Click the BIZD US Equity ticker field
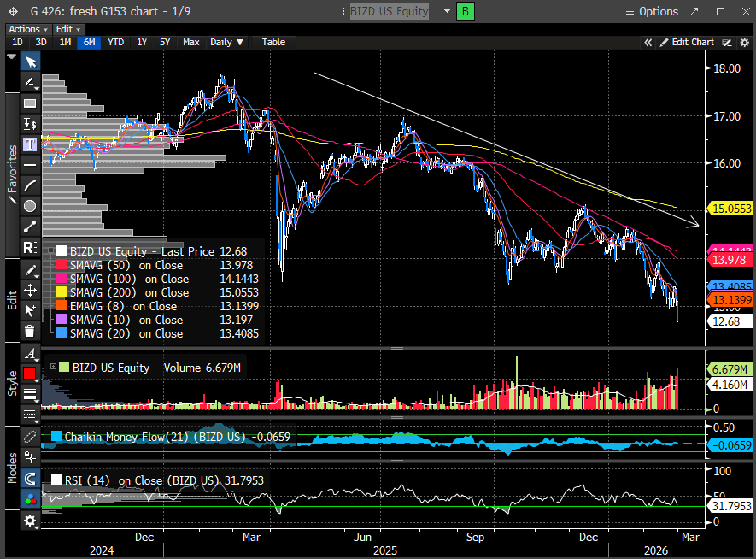Screen dimensions: 756x559 [390, 11]
